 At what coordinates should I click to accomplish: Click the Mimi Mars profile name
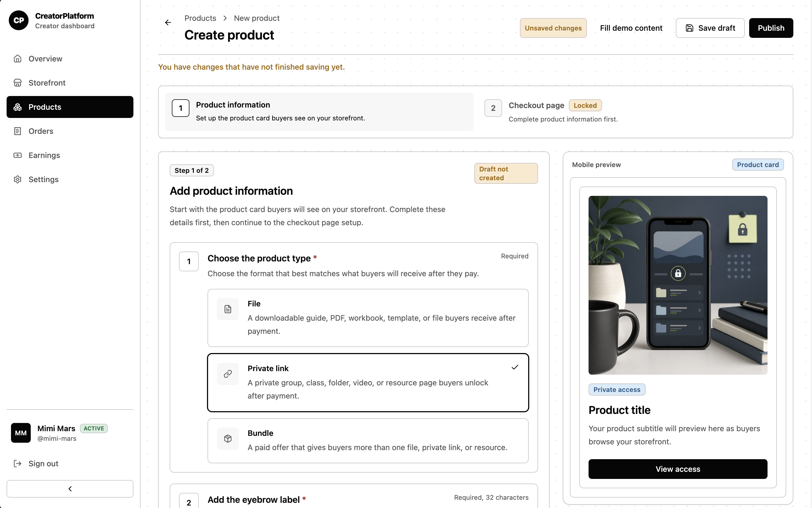56,428
